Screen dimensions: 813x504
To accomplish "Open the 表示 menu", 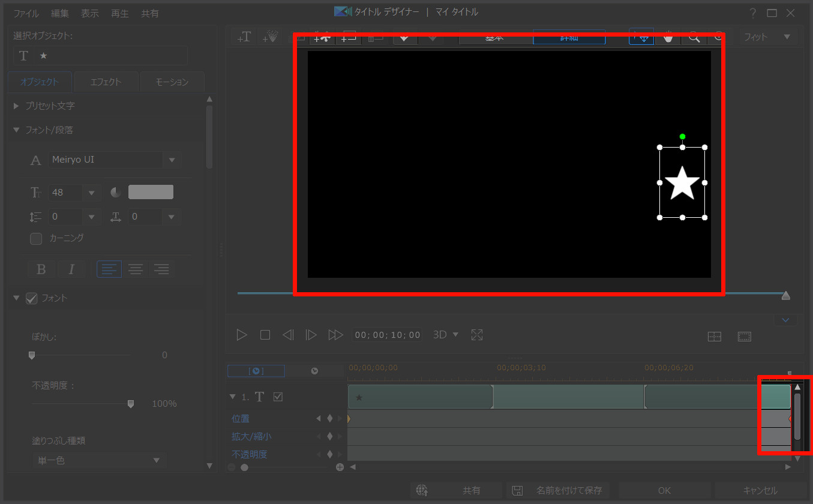I will (x=90, y=13).
